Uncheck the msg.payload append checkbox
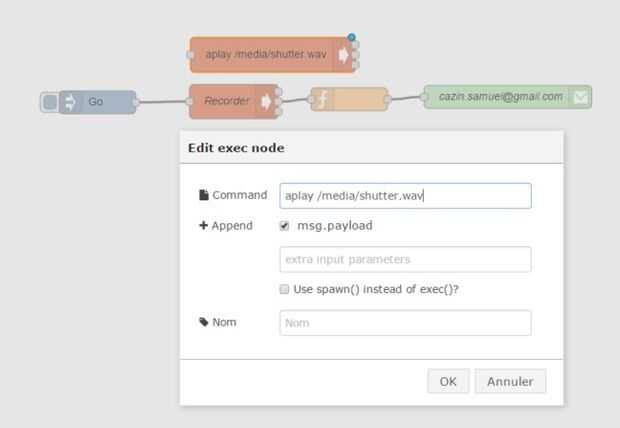This screenshot has width=620, height=428. [285, 226]
